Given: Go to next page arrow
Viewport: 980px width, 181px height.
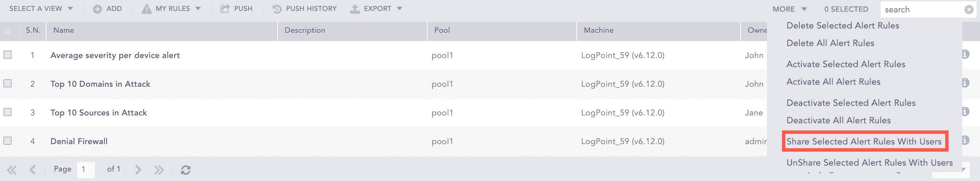Looking at the screenshot, I should [138, 170].
